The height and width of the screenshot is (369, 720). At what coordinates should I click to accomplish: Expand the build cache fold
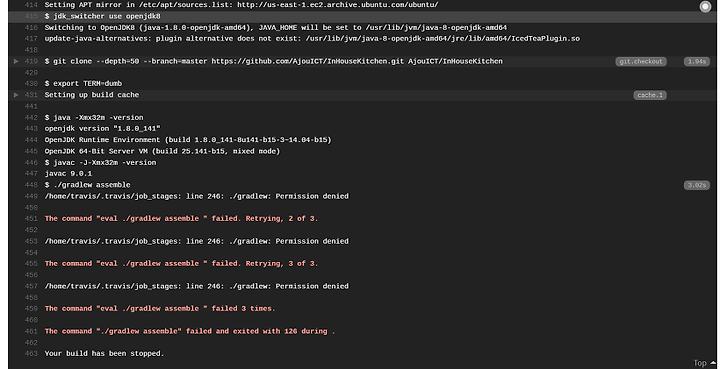point(16,95)
